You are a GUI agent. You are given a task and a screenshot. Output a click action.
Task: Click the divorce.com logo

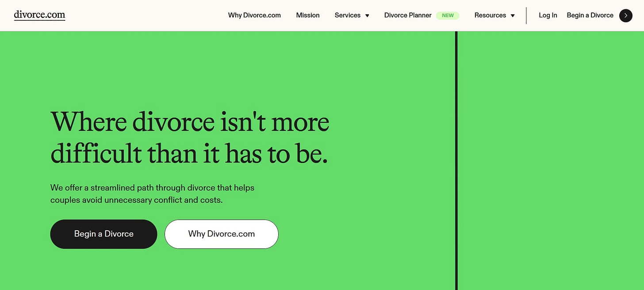pyautogui.click(x=39, y=15)
